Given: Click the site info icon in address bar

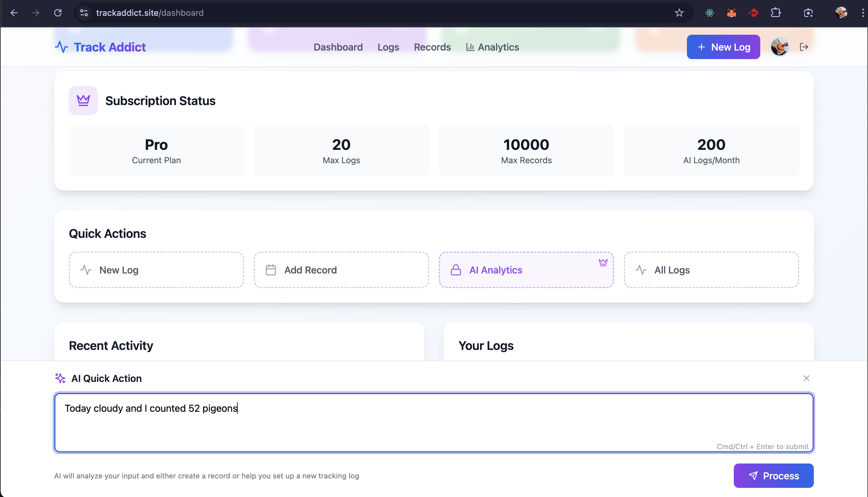Looking at the screenshot, I should tap(84, 13).
